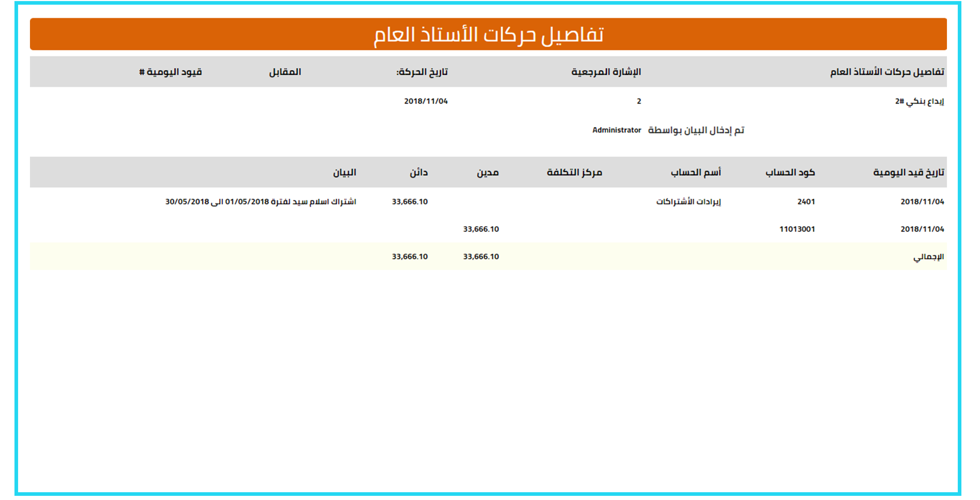Click the مركز التكلفة table header
Image resolution: width=980 pixels, height=500 pixels.
pyautogui.click(x=574, y=172)
